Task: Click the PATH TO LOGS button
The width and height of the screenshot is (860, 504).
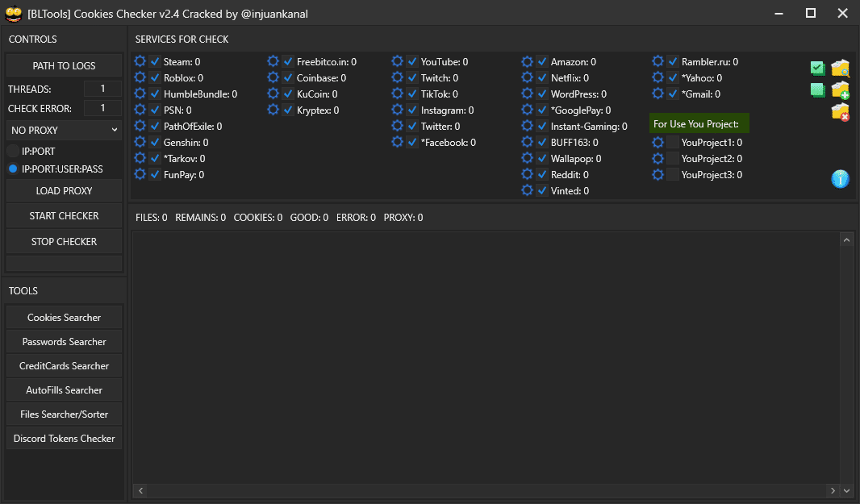Action: tap(65, 65)
